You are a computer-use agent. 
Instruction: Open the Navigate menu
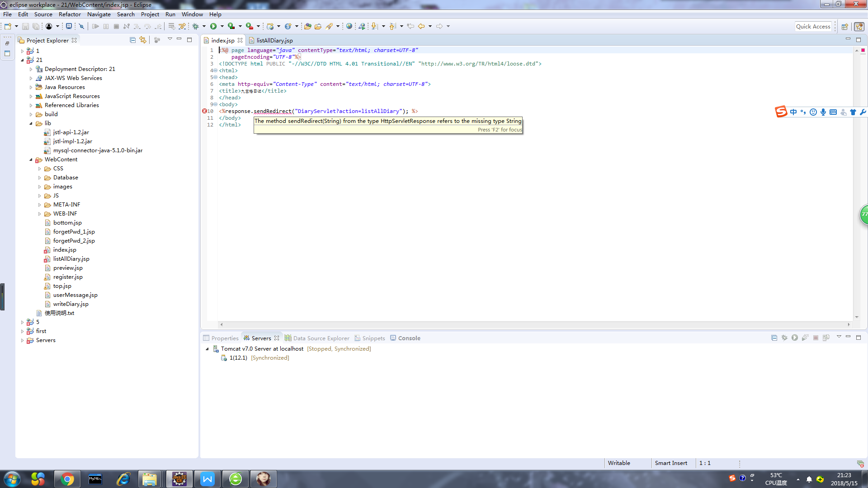(99, 14)
